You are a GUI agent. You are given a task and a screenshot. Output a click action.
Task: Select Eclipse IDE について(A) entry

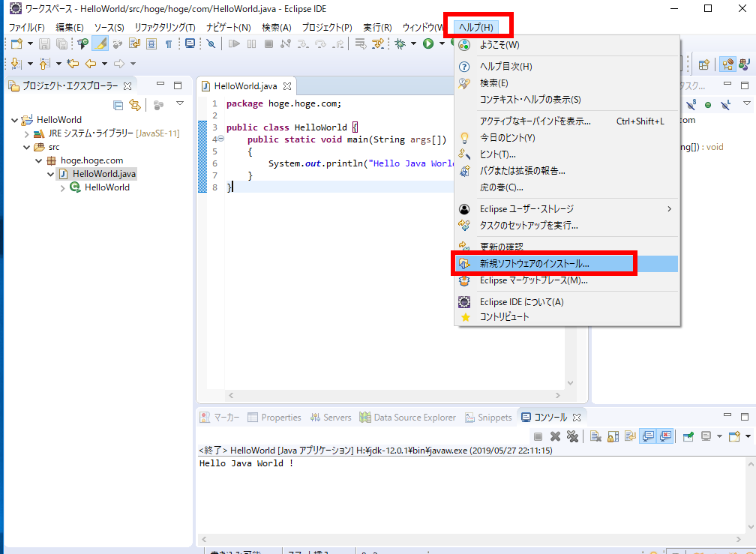pos(567,302)
